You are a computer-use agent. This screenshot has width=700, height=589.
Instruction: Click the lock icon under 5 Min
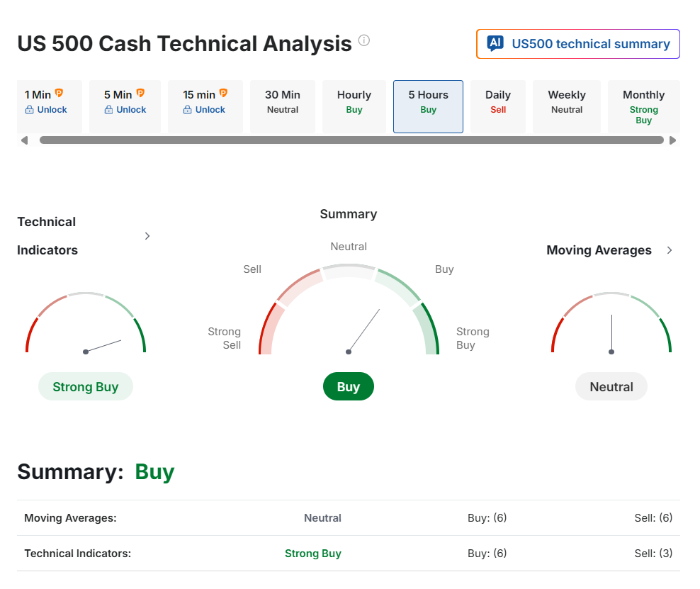[108, 110]
